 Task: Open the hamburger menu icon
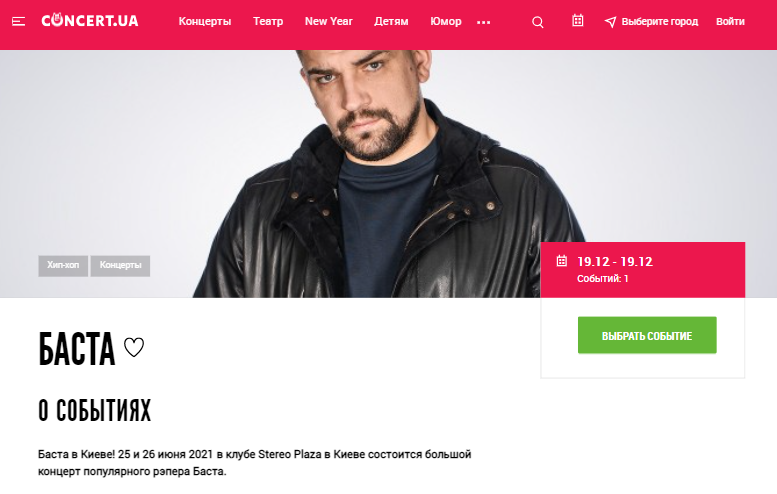click(x=19, y=21)
